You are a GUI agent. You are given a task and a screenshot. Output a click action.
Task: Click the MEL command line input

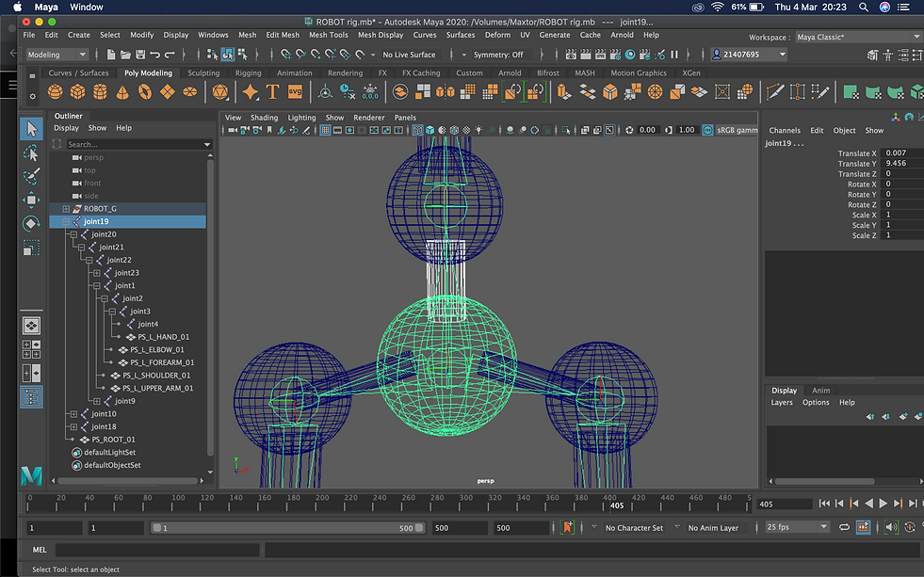click(158, 550)
